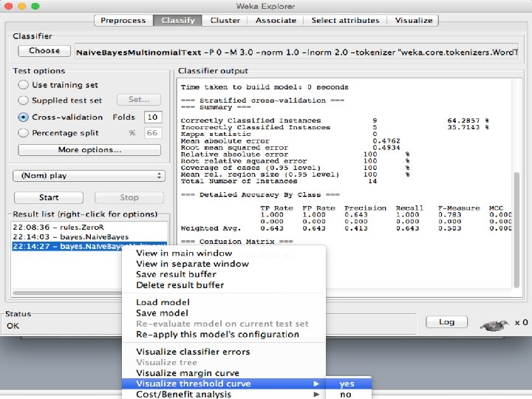The image size is (532, 399).
Task: Click the Log button
Action: coord(446,322)
